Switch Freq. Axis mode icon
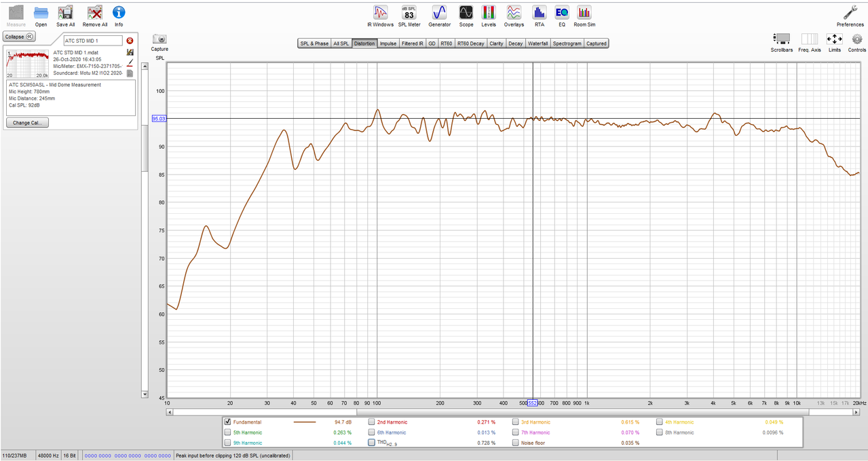Screen dimensions: 868x461 tap(809, 39)
